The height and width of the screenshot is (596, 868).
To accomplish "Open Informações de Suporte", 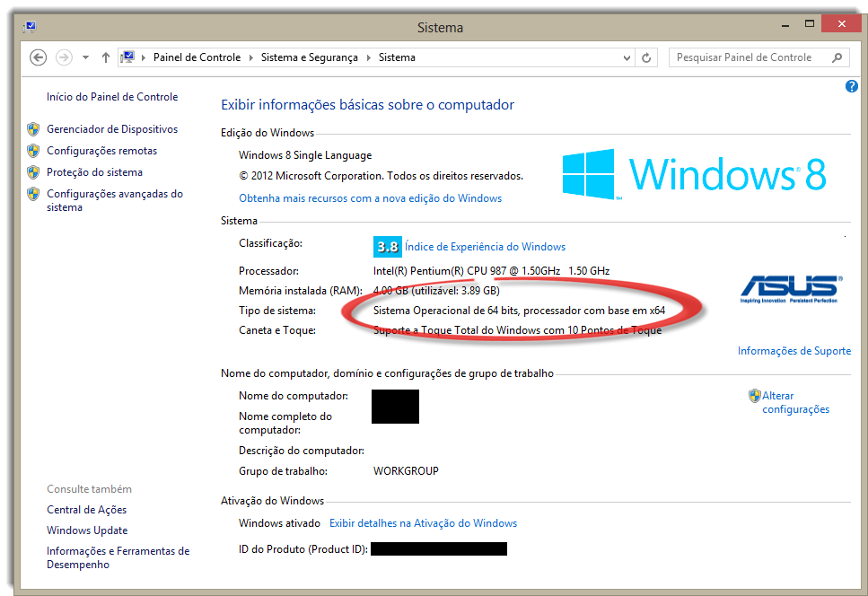I will pyautogui.click(x=794, y=351).
